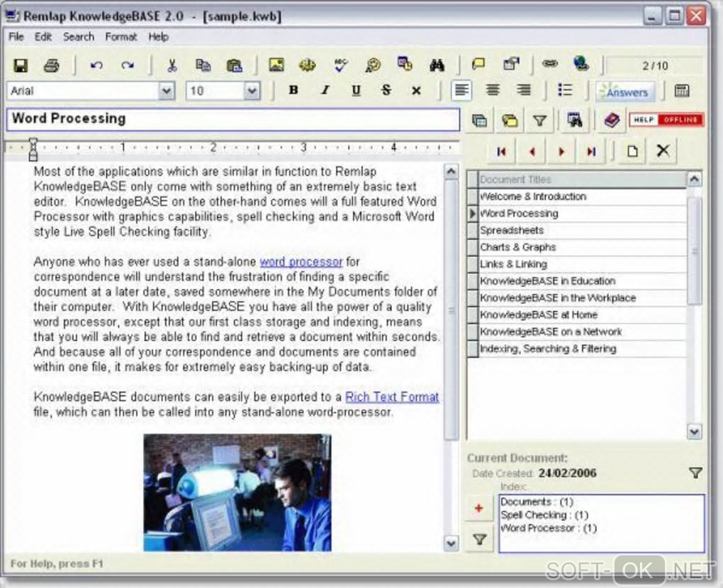The height and width of the screenshot is (588, 723).
Task: Click the funnel icon beside Date Created
Action: 695,473
